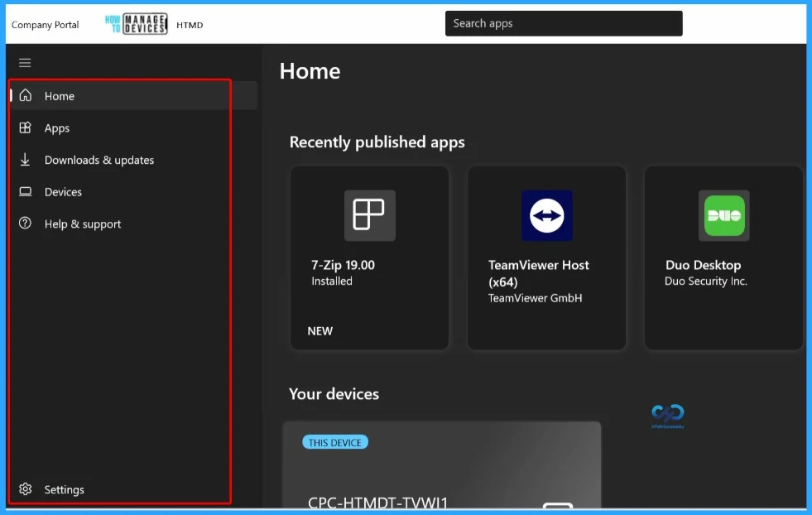Click the Installed status on 7-Zip

(331, 281)
